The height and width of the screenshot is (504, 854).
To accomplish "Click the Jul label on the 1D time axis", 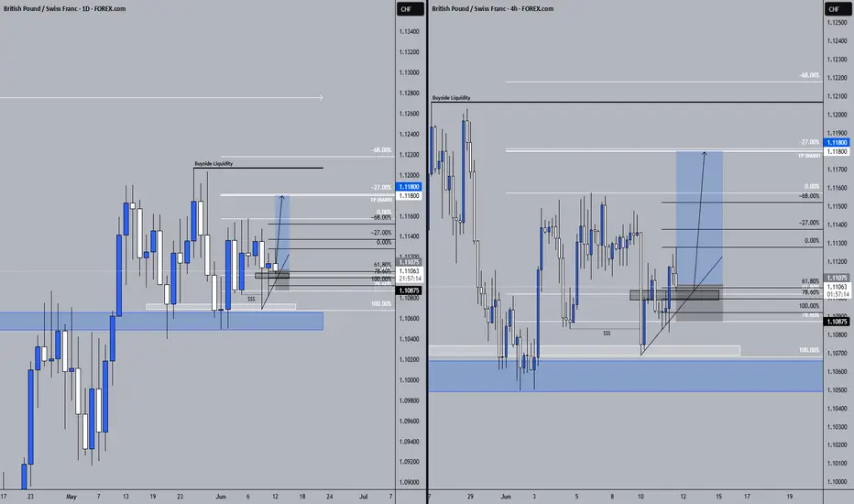I will (363, 497).
